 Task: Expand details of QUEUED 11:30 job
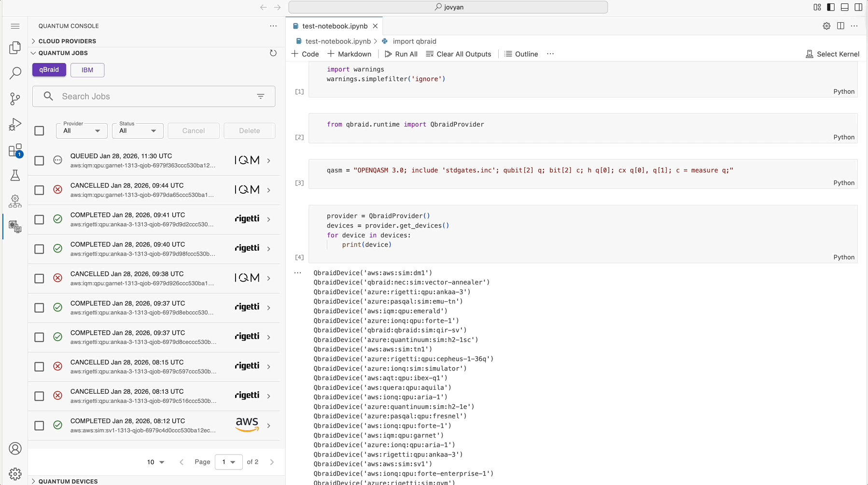pyautogui.click(x=269, y=160)
